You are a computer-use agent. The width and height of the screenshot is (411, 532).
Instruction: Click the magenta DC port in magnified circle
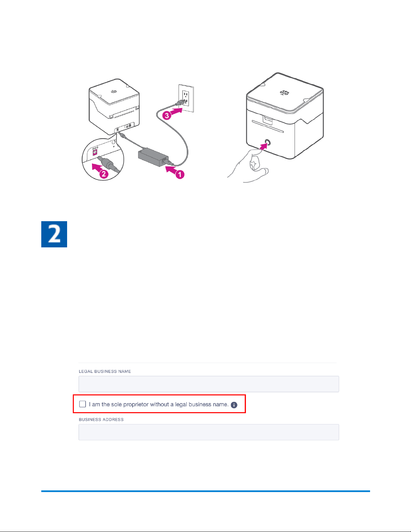point(95,152)
